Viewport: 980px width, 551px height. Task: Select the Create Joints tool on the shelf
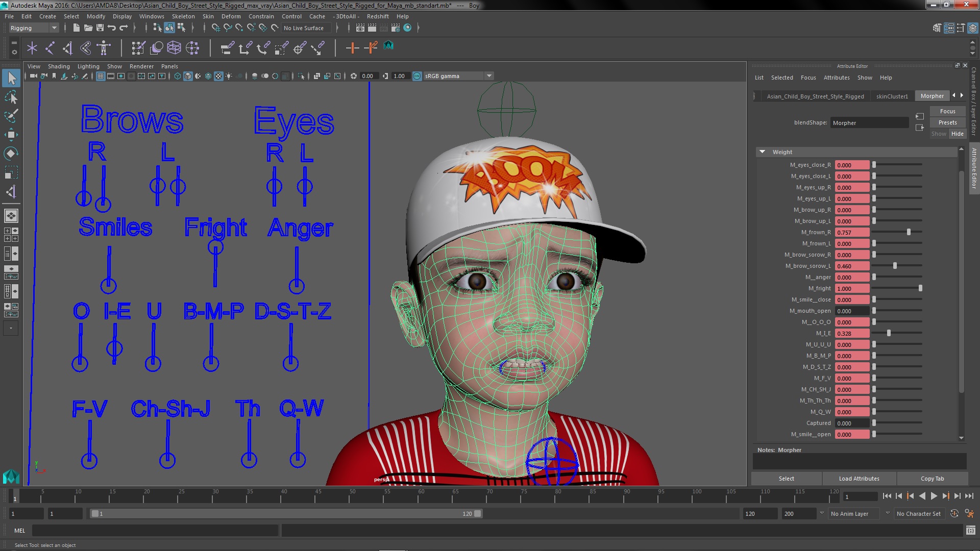point(50,48)
